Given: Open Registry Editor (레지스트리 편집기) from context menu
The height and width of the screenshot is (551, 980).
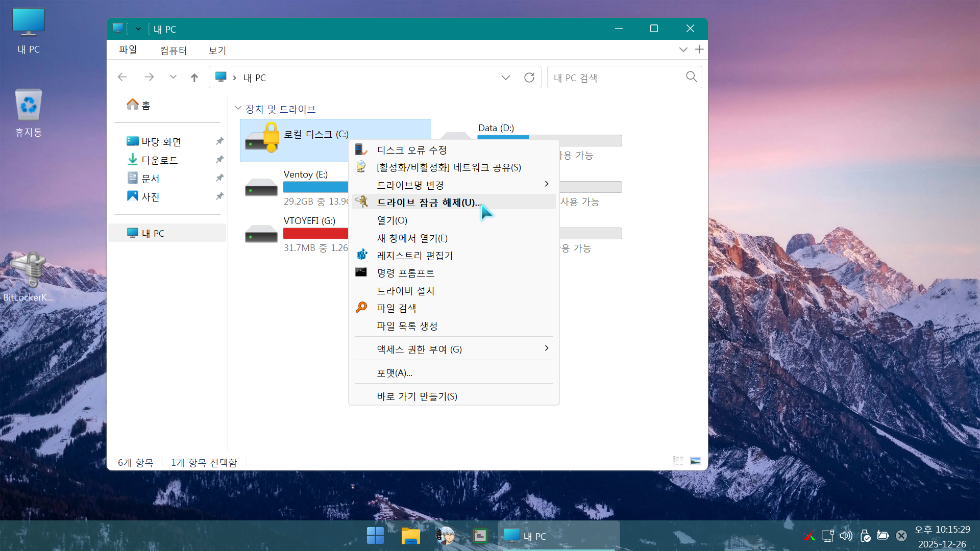Looking at the screenshot, I should pos(414,256).
